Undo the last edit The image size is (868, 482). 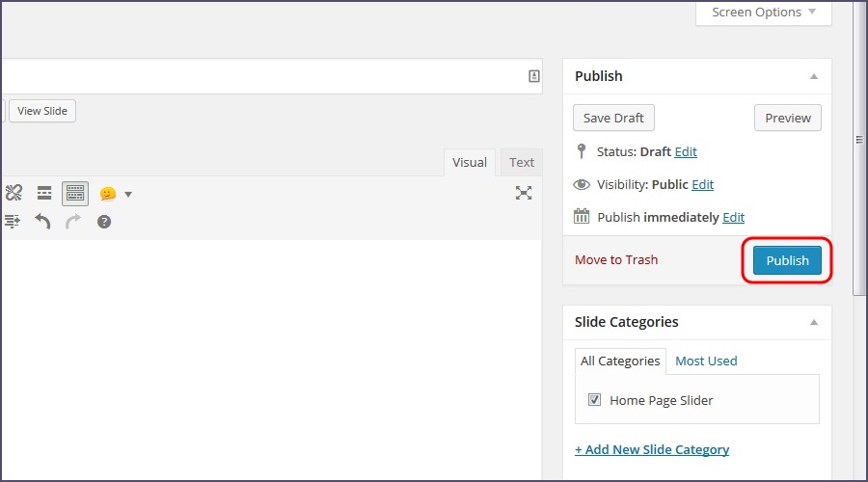tap(42, 222)
